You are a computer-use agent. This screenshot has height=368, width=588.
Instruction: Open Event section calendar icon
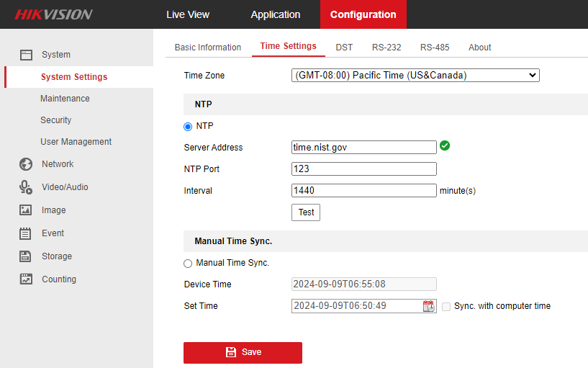pos(26,233)
